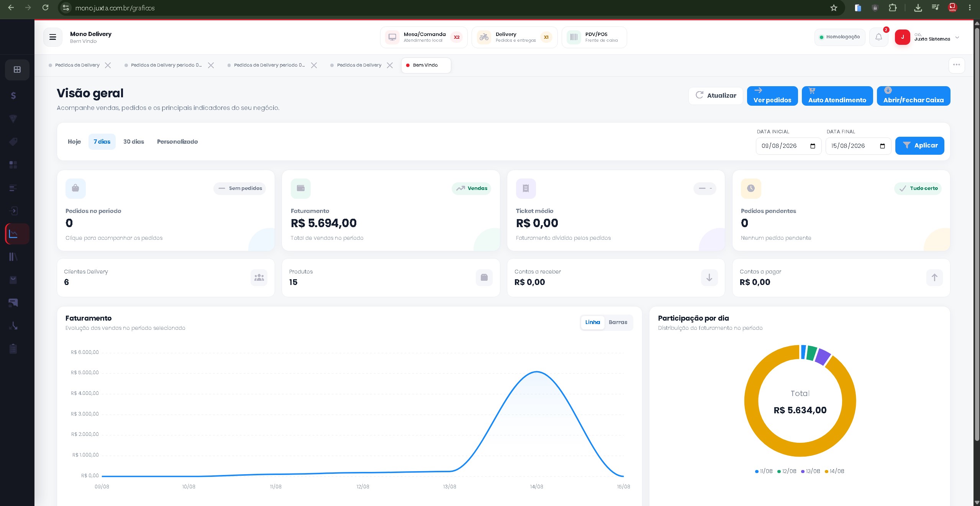Screen dimensions: 980x506
Task: Click the Contas a pagar up-arrow icon
Action: click(935, 278)
